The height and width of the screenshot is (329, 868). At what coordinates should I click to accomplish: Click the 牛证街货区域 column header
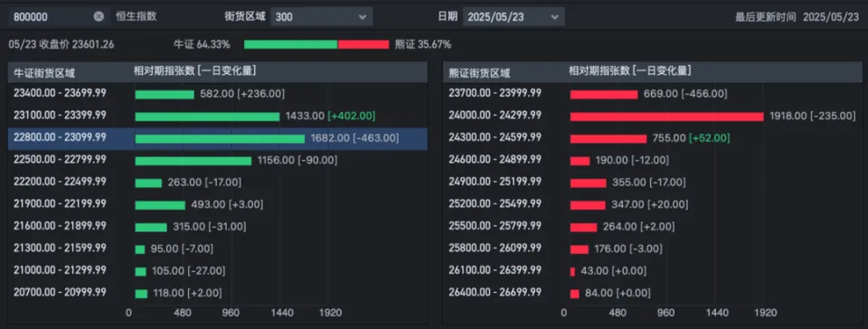pos(44,72)
